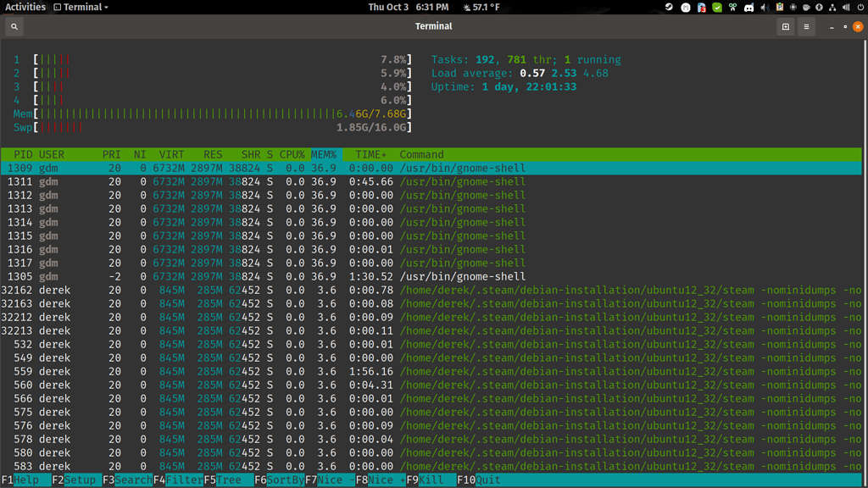The width and height of the screenshot is (868, 488).
Task: Select steam process row PID 32213
Action: (431, 331)
